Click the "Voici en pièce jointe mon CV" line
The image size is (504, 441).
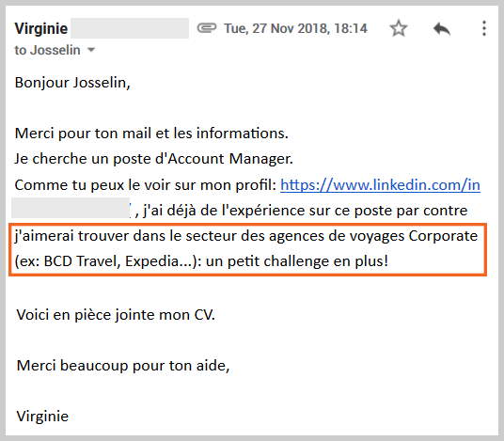coord(116,315)
